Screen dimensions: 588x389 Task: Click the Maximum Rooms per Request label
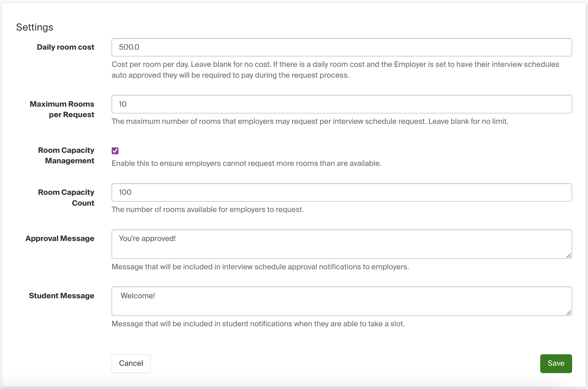[x=62, y=109]
